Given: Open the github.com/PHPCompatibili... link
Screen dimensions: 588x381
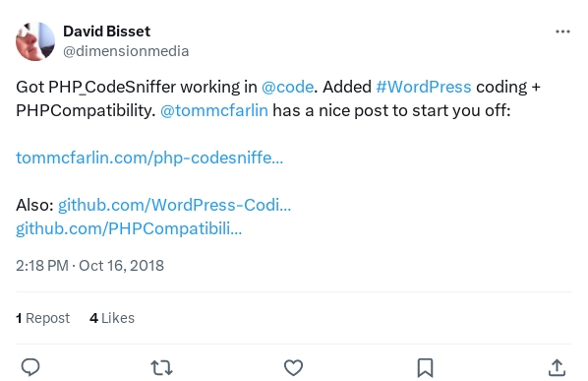Looking at the screenshot, I should pyautogui.click(x=129, y=228).
